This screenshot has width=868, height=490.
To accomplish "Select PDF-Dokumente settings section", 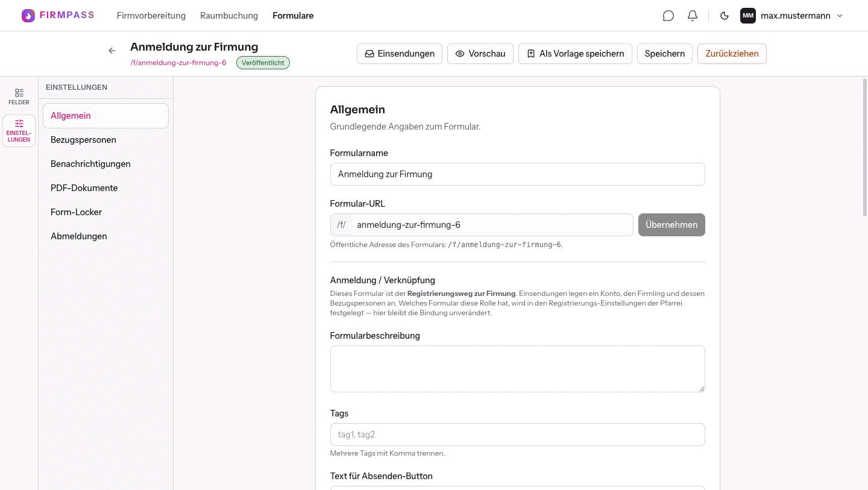I will click(105, 188).
